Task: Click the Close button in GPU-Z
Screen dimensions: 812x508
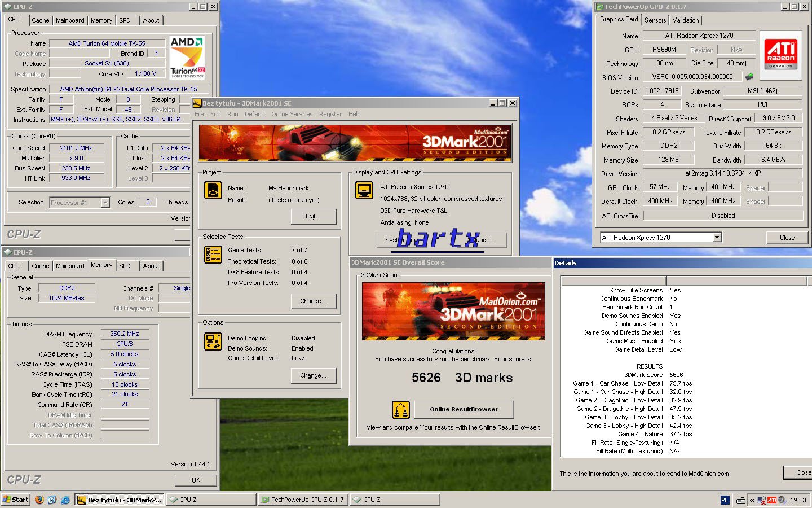Action: (x=787, y=238)
